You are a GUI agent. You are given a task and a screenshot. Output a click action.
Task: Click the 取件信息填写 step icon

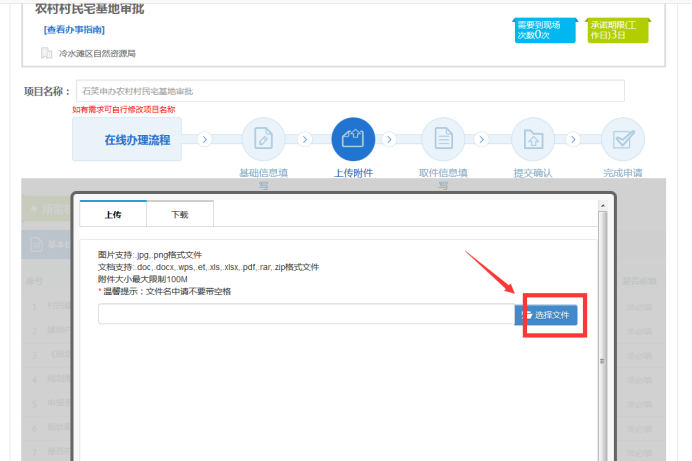[443, 139]
